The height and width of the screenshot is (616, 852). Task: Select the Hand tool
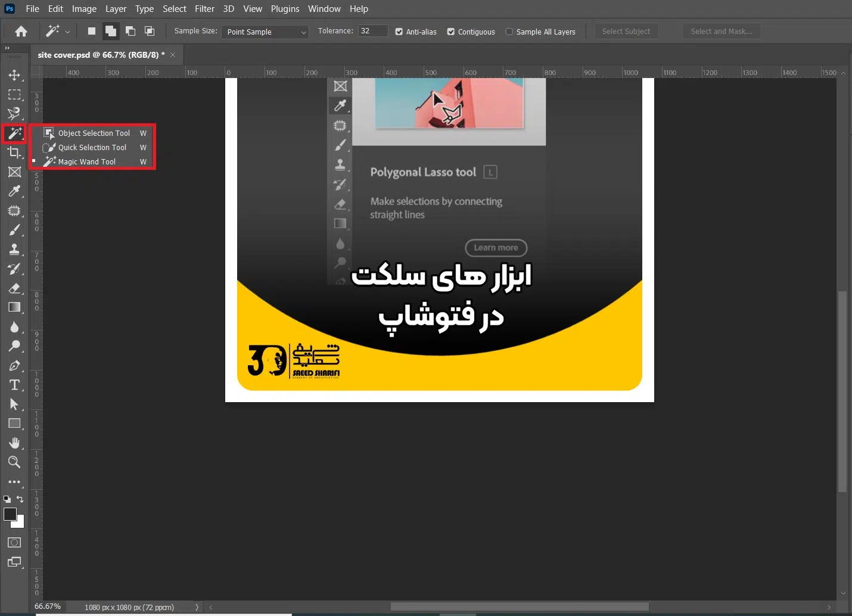pyautogui.click(x=14, y=443)
